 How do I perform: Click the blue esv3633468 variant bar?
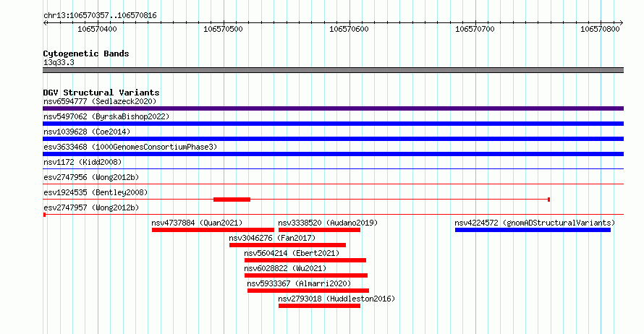[x=333, y=154]
